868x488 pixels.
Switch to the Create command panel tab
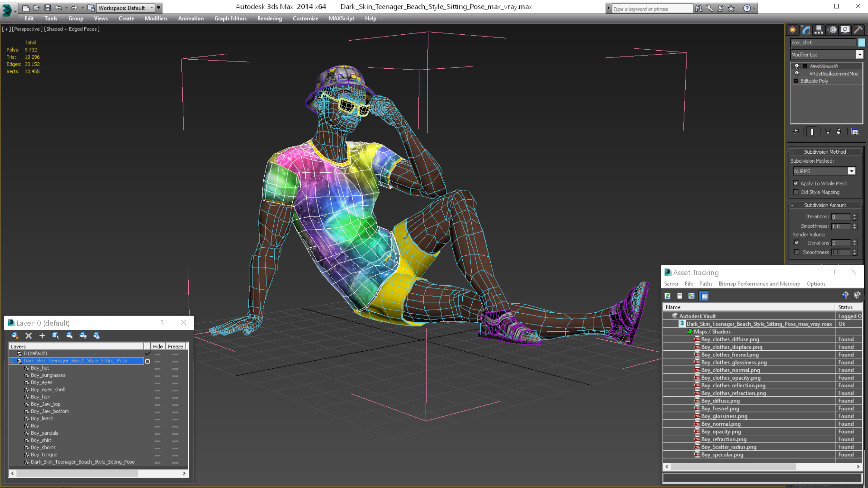point(793,30)
